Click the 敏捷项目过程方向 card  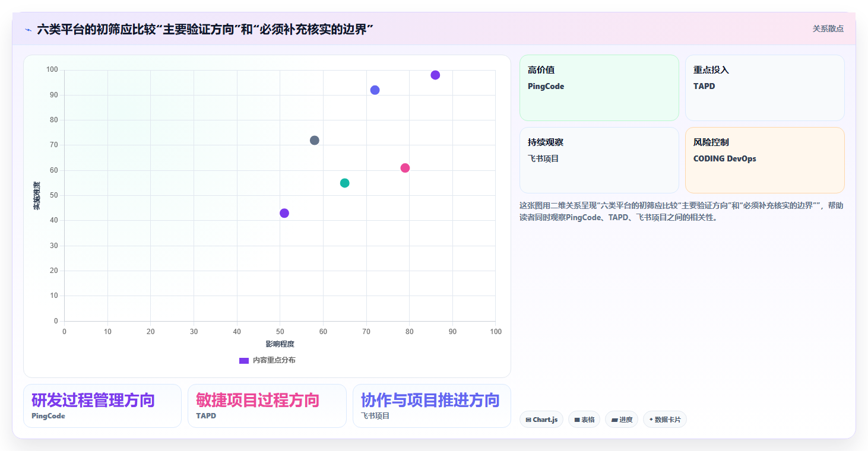point(267,406)
